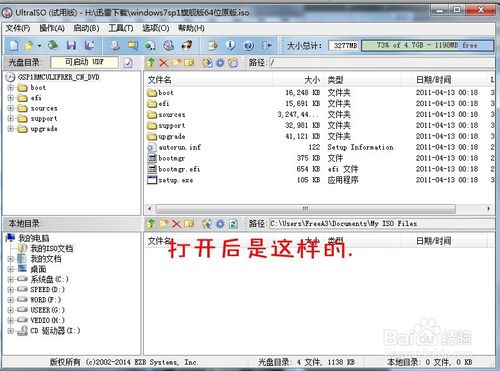This screenshot has height=371, width=500.
Task: Create new folder in the image pane toolbar
Action: click(x=176, y=63)
